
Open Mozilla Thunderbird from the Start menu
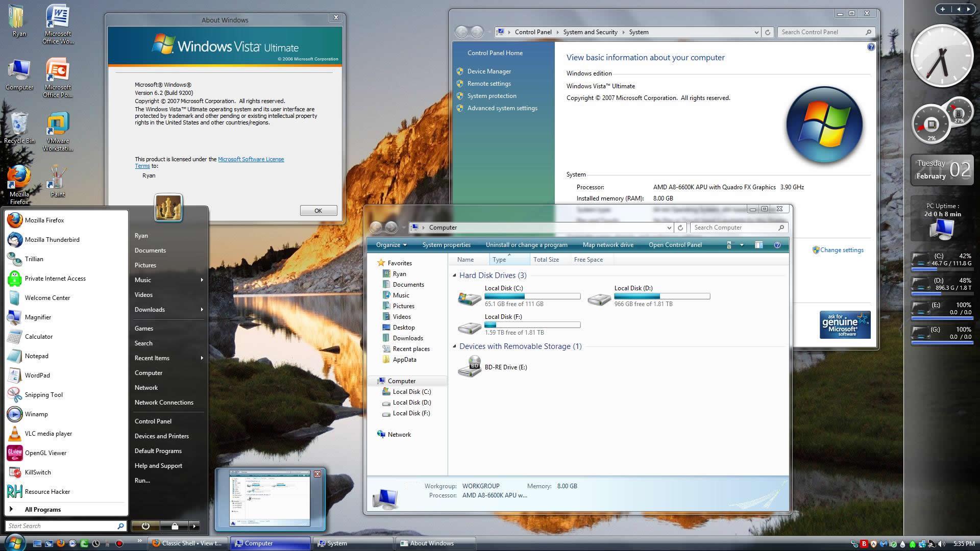52,240
